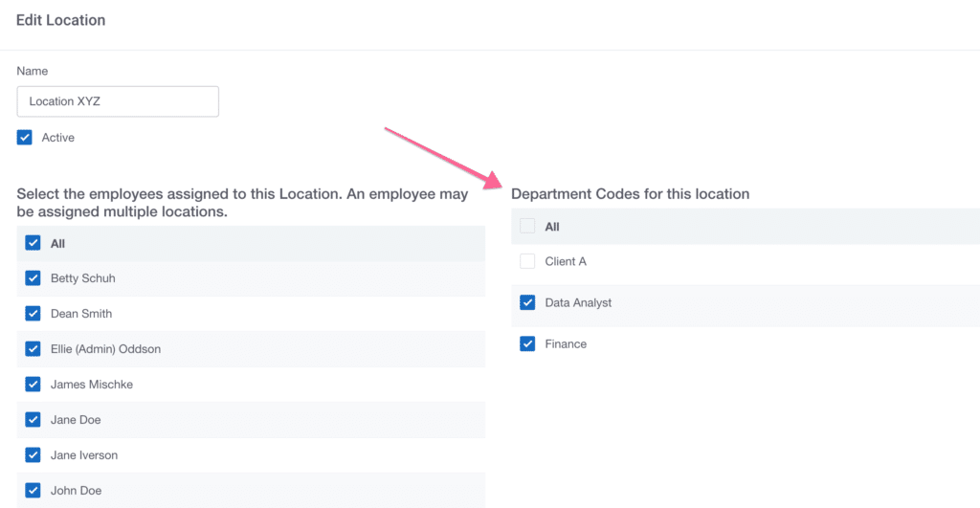
Task: Uncheck Jane Iverson's checkbox
Action: [33, 454]
